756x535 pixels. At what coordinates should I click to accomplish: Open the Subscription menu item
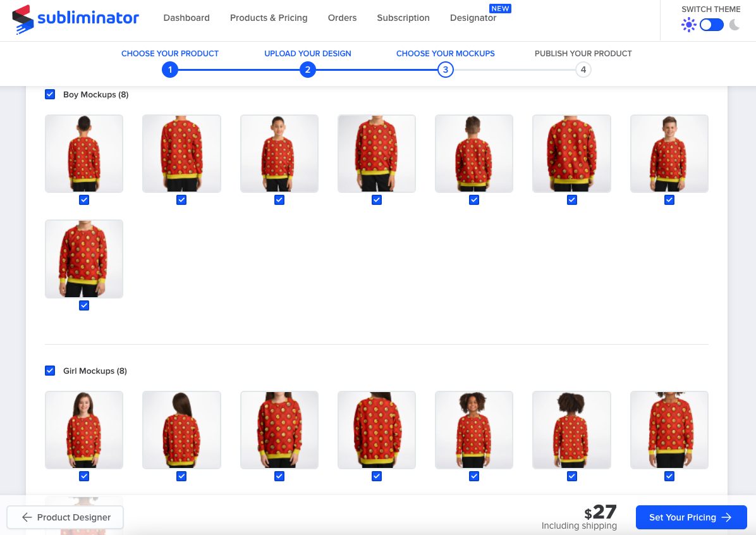click(403, 18)
